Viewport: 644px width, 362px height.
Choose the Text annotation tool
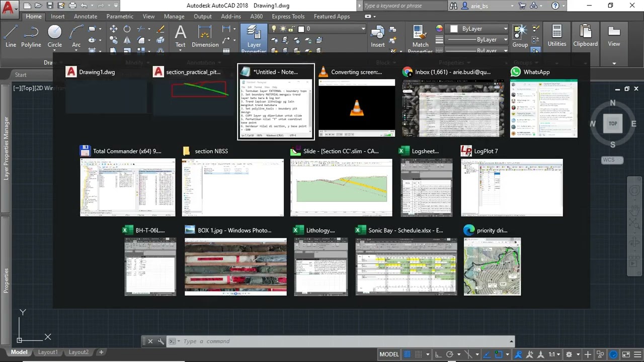coord(180,36)
